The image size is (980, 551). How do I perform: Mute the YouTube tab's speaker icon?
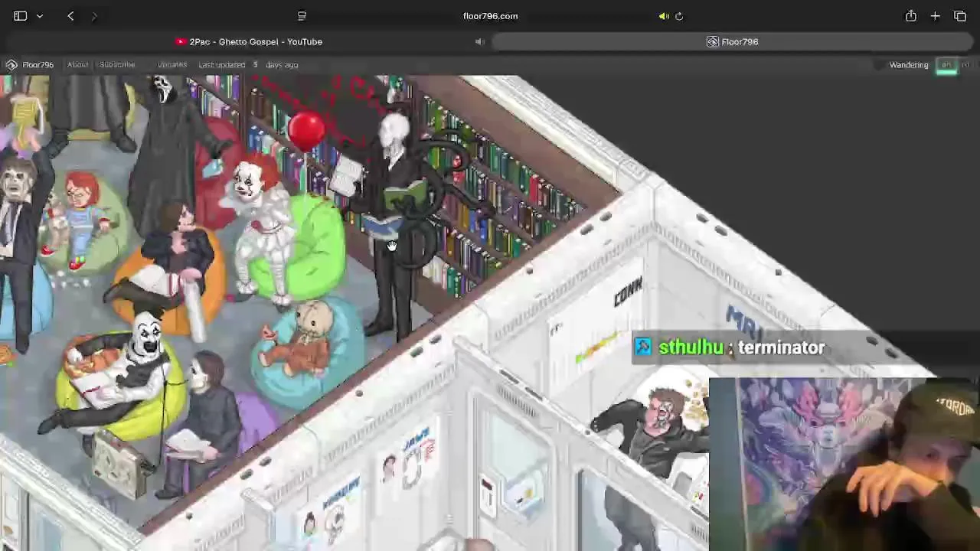(480, 41)
